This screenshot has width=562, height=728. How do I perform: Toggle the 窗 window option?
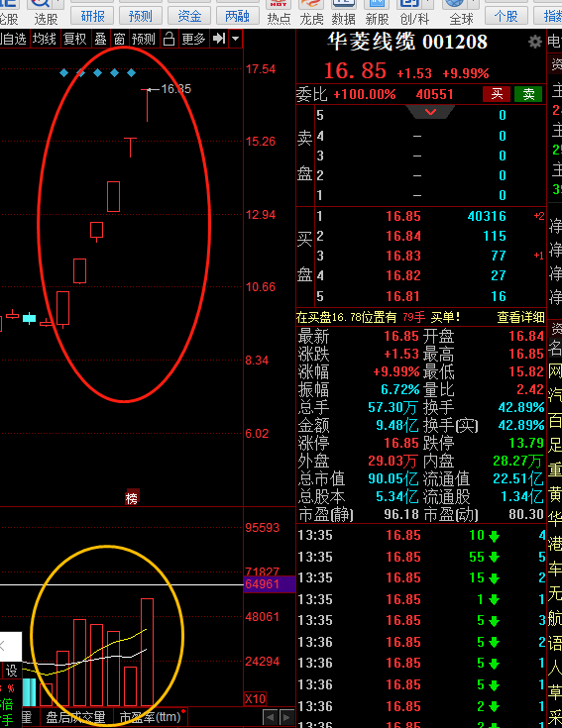(119, 39)
